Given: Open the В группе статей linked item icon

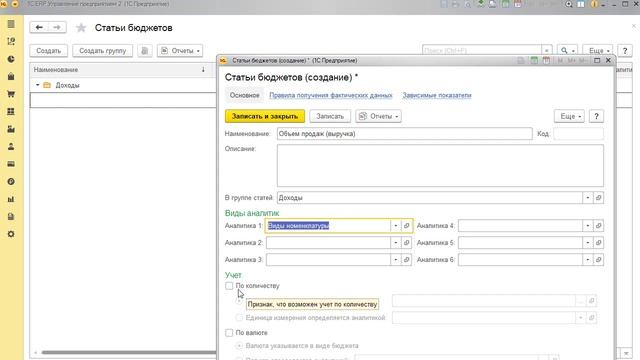Looking at the screenshot, I should (598, 198).
